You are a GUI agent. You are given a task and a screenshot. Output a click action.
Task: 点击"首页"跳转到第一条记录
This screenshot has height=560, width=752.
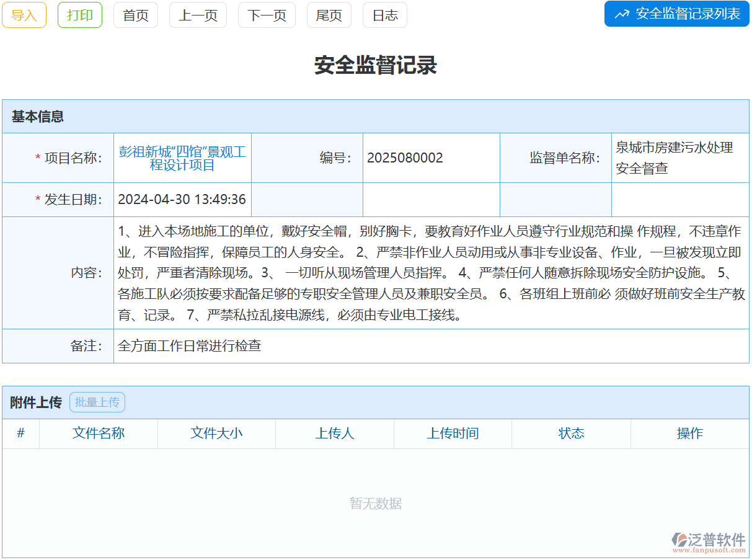(x=135, y=15)
